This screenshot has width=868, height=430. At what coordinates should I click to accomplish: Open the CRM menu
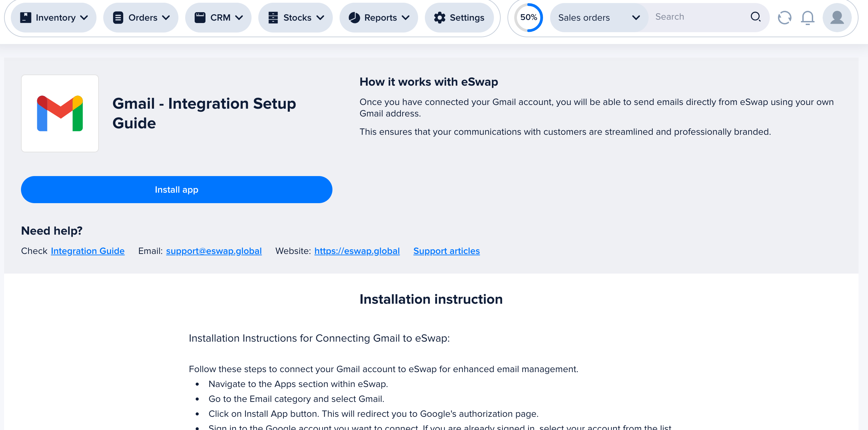pyautogui.click(x=218, y=18)
